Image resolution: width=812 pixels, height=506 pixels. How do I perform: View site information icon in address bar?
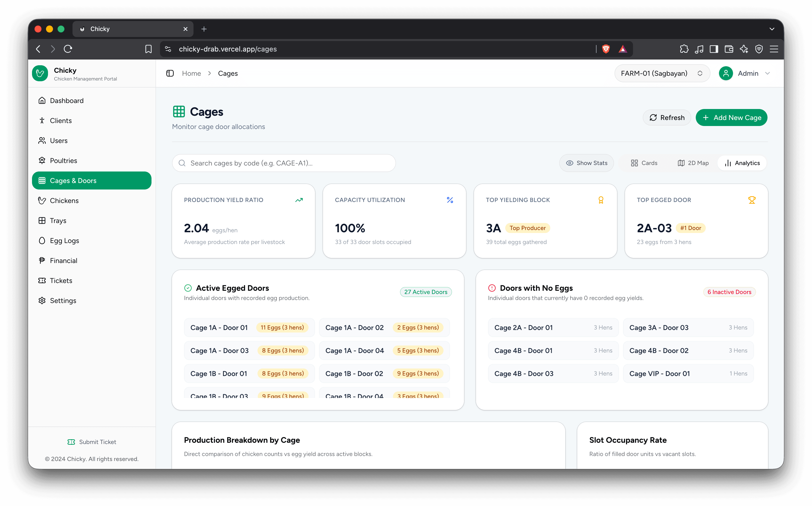[x=168, y=49]
